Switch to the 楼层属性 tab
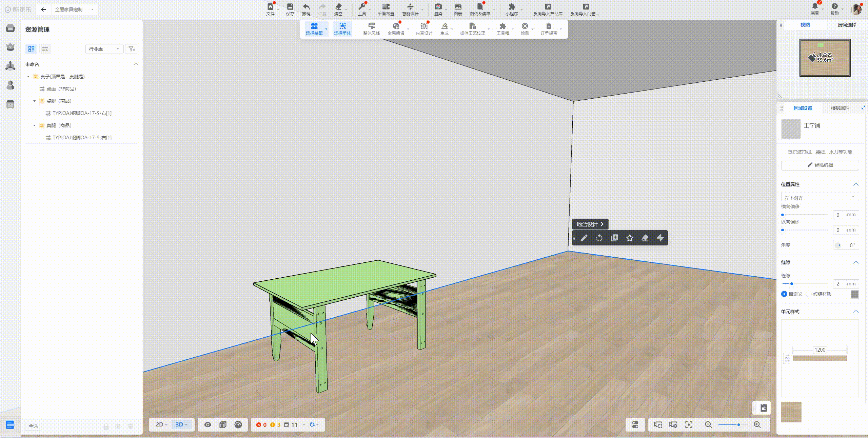The width and height of the screenshot is (868, 438). pos(840,108)
